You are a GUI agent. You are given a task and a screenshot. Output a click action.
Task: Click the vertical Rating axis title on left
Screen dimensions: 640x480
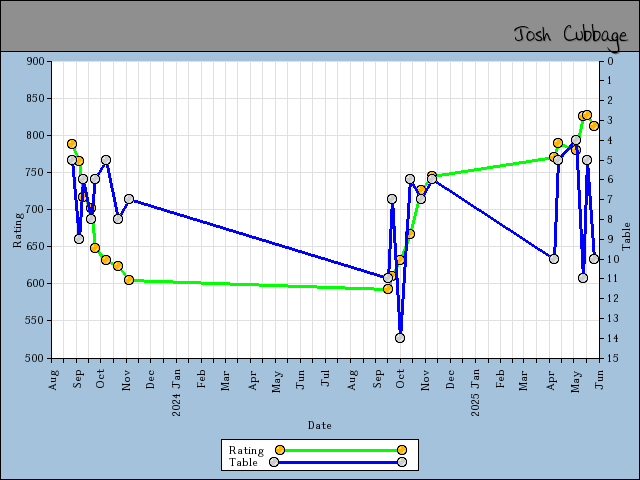(17, 229)
